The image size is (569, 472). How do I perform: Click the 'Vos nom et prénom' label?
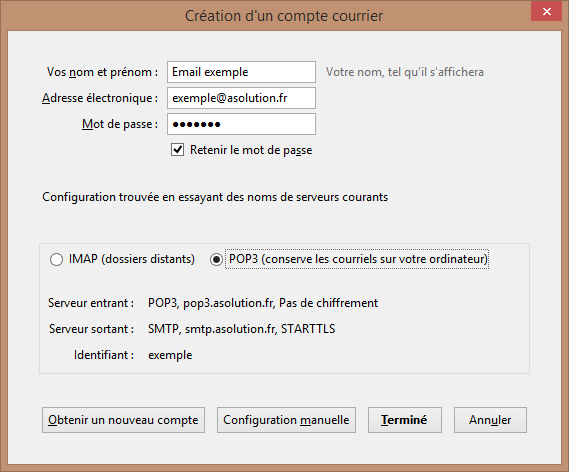point(102,72)
